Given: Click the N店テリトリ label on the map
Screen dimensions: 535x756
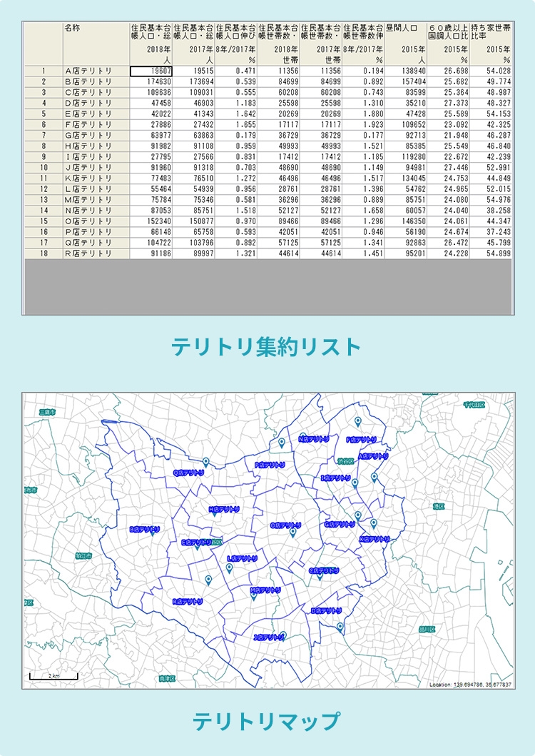Looking at the screenshot, I should (315, 439).
